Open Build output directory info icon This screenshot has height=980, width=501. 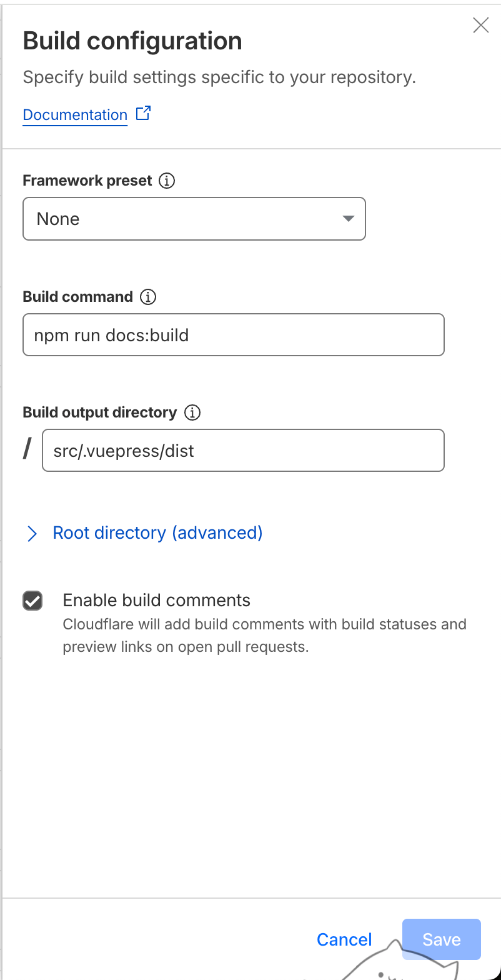pyautogui.click(x=192, y=412)
